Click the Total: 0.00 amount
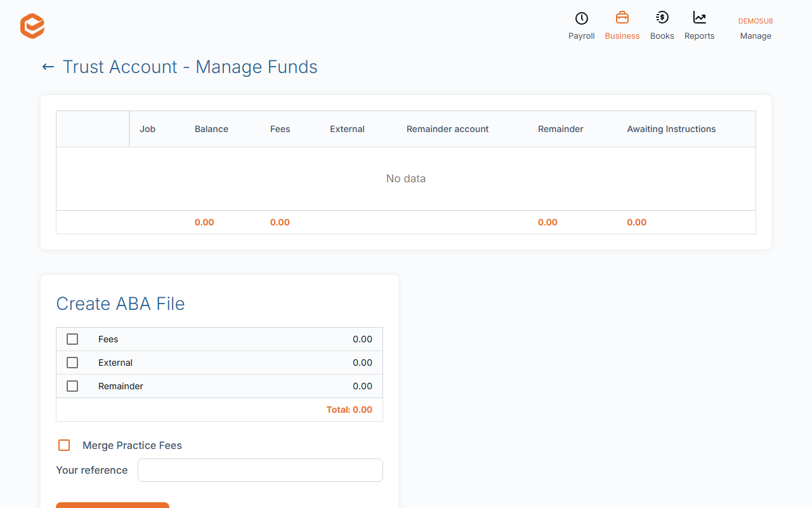Image resolution: width=812 pixels, height=508 pixels. click(350, 410)
